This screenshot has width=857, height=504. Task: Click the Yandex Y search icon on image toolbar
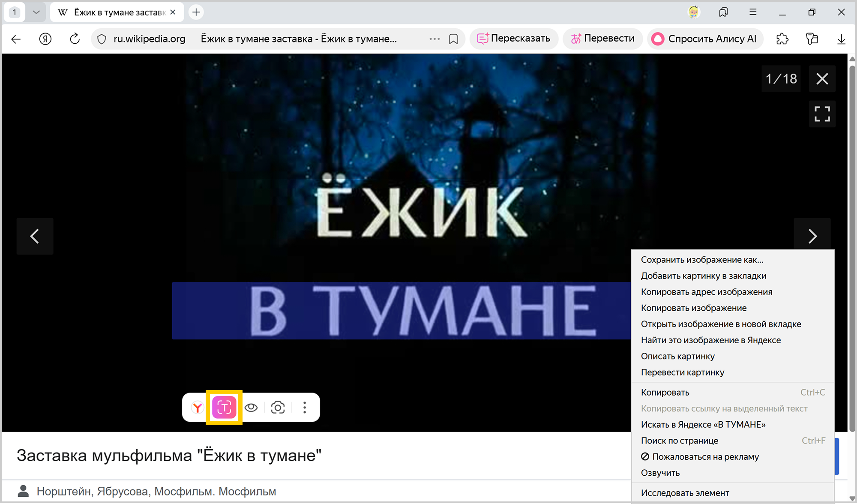pos(197,408)
